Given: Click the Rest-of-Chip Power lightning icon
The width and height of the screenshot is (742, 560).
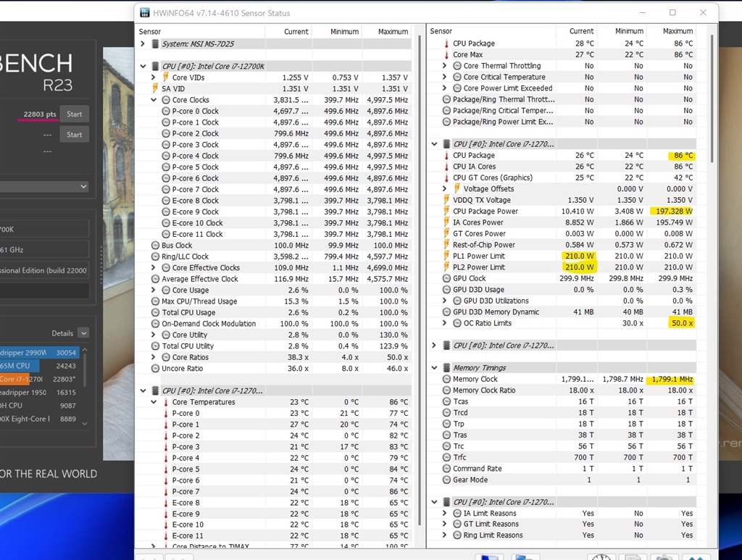Looking at the screenshot, I should (x=446, y=245).
